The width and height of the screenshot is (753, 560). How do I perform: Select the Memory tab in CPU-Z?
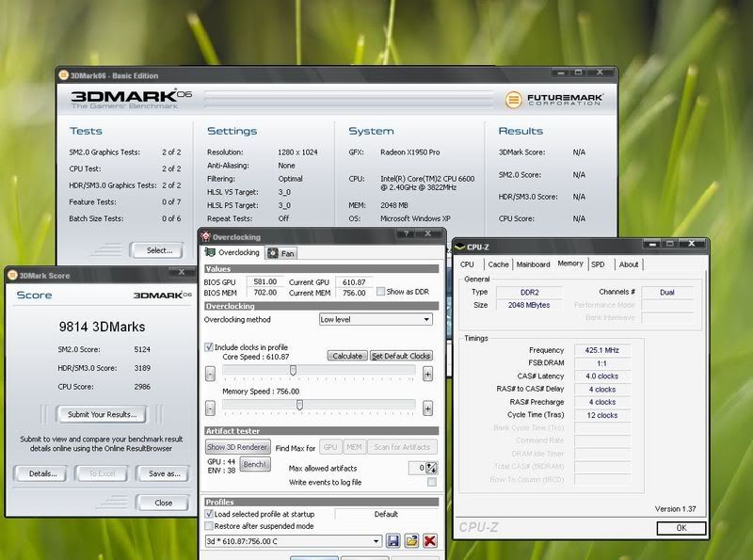(x=570, y=264)
